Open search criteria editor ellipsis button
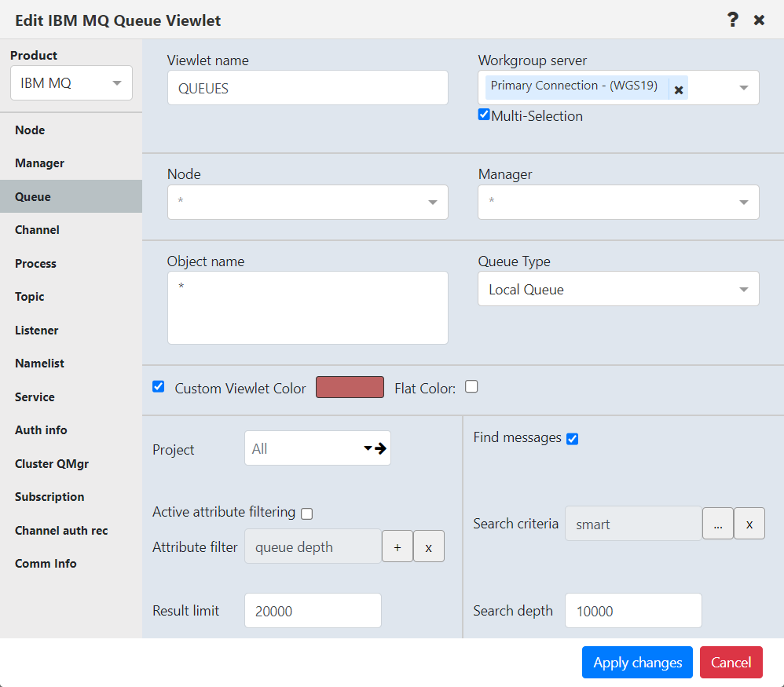This screenshot has height=687, width=784. click(718, 524)
